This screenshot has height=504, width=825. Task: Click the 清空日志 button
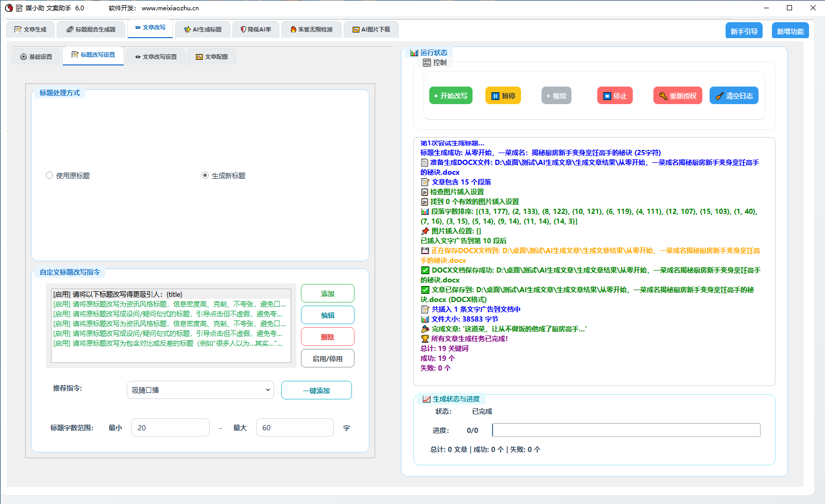[x=734, y=95]
